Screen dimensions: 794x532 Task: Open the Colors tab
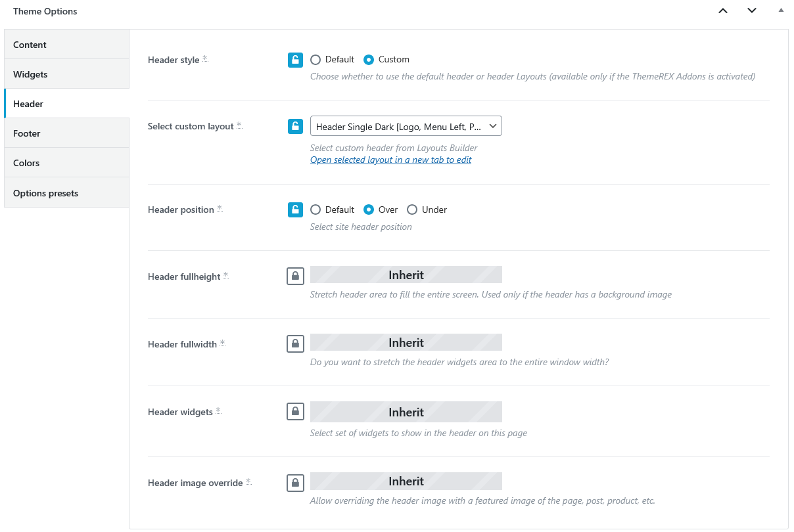click(66, 163)
